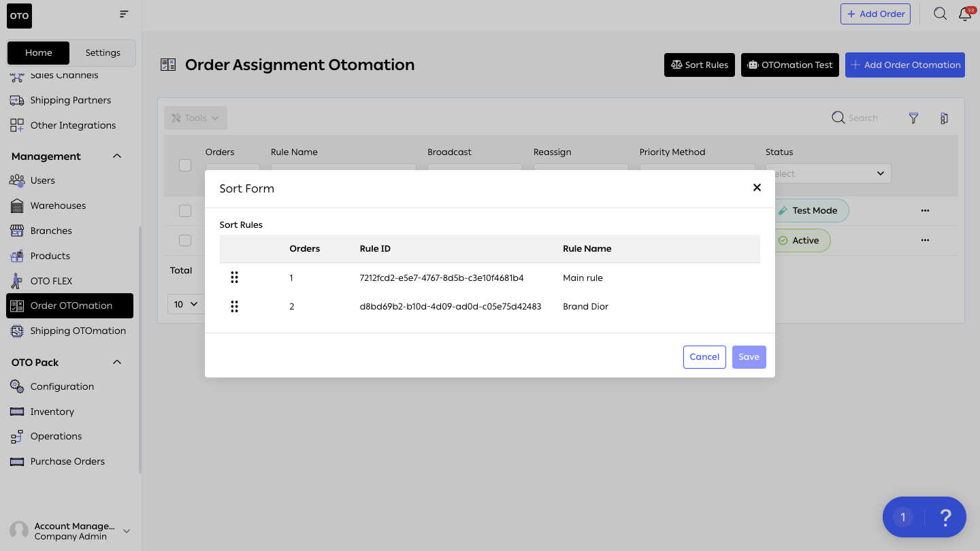Click the filter funnel icon
The height and width of the screenshot is (551, 980).
click(x=913, y=118)
